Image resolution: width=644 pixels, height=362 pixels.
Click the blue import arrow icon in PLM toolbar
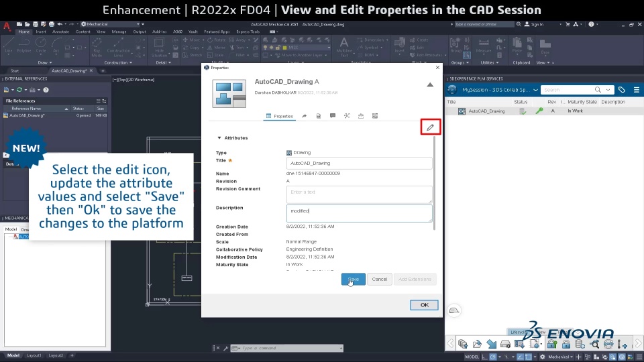point(491,344)
